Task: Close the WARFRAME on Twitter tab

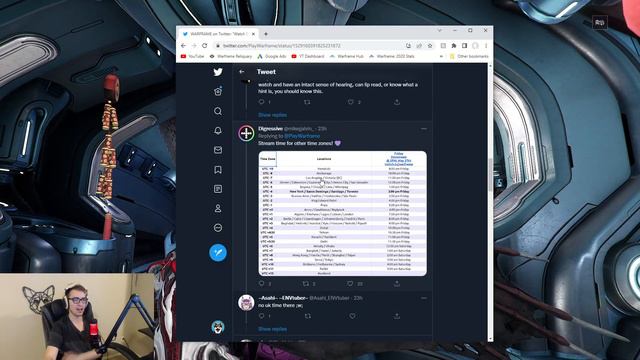Action: click(x=253, y=34)
